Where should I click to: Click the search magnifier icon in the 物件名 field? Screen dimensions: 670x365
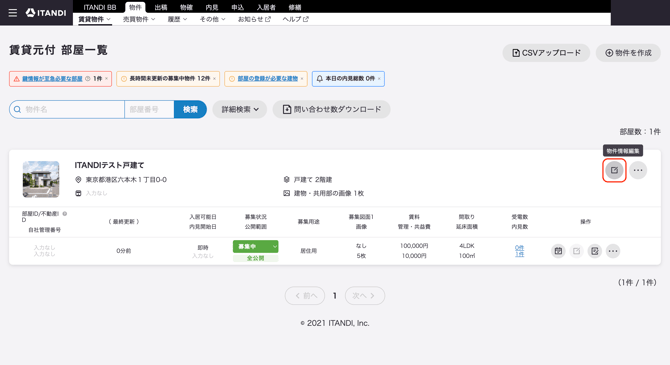(18, 109)
